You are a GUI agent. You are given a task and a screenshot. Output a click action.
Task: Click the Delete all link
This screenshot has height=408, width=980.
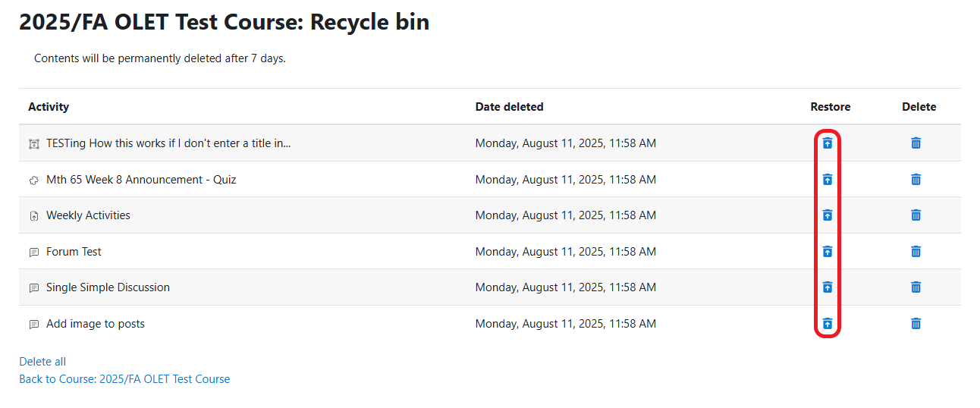pyautogui.click(x=42, y=362)
